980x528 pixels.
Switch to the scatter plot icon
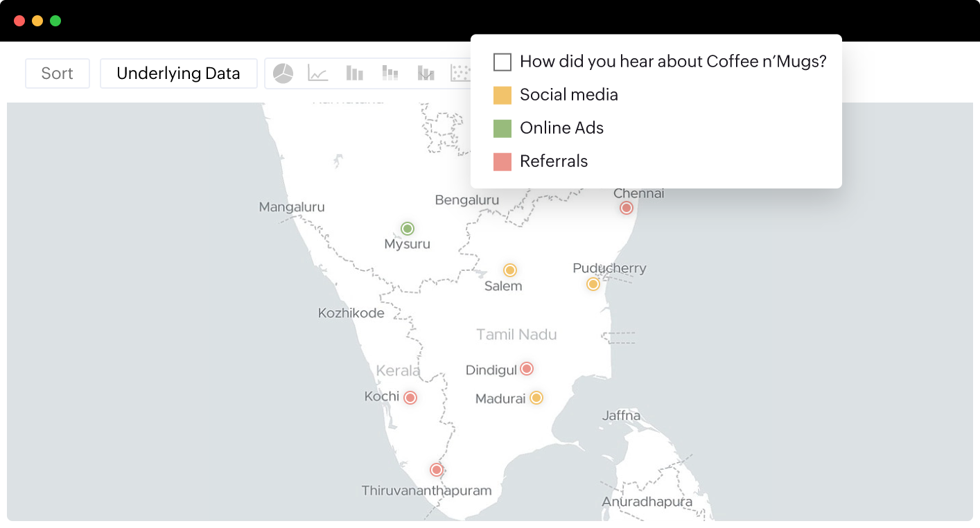point(461,73)
